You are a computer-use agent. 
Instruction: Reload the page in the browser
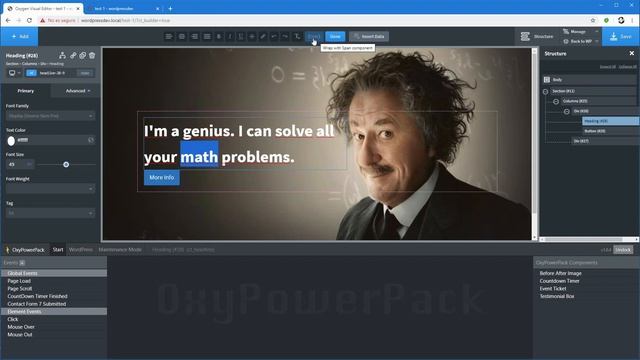[x=29, y=20]
